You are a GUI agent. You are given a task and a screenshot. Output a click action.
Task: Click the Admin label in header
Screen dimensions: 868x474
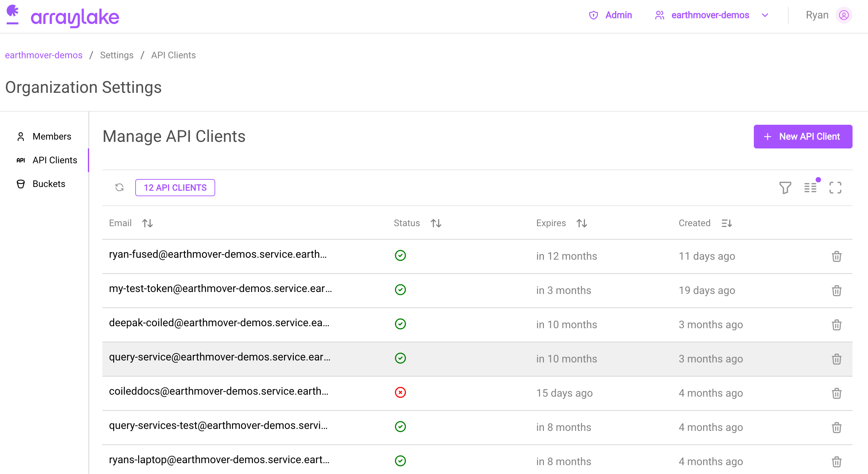click(x=618, y=15)
